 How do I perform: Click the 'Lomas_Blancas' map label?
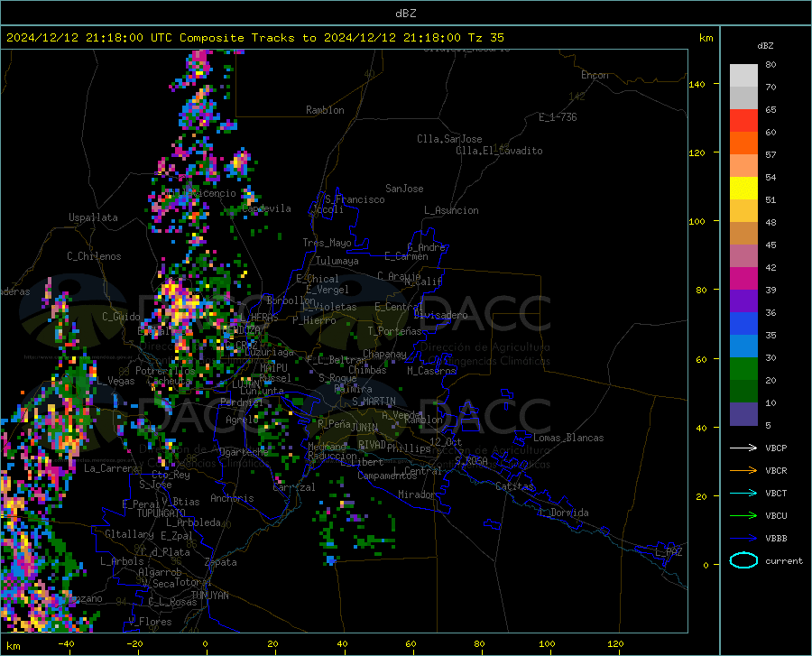pyautogui.click(x=568, y=438)
